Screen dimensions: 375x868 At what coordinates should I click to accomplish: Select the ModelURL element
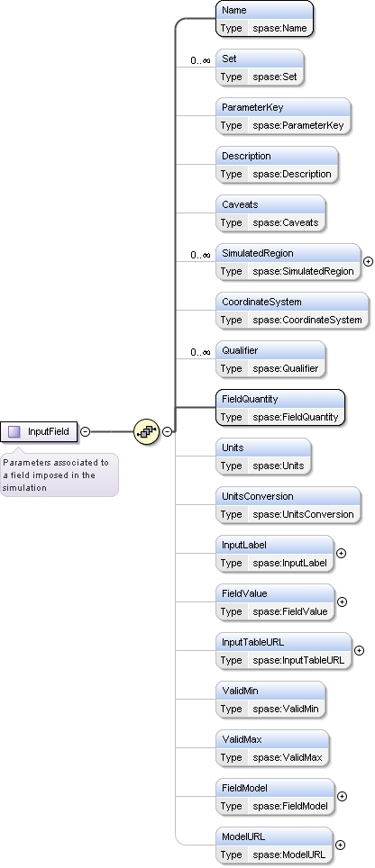tap(274, 845)
